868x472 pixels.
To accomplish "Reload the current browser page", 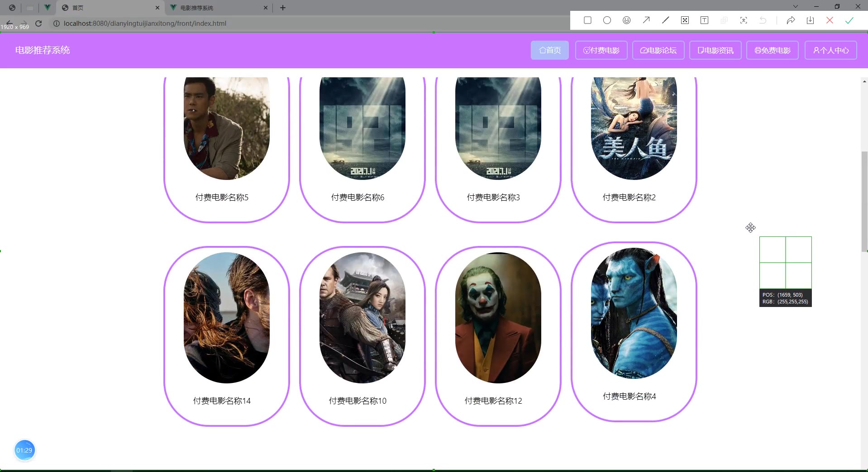I will 38,24.
